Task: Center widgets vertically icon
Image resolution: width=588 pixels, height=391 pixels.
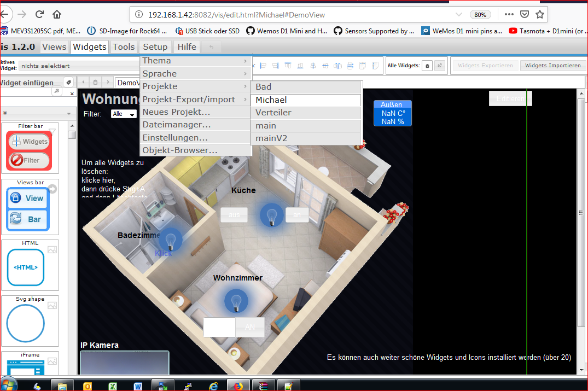Action: pyautogui.click(x=313, y=66)
